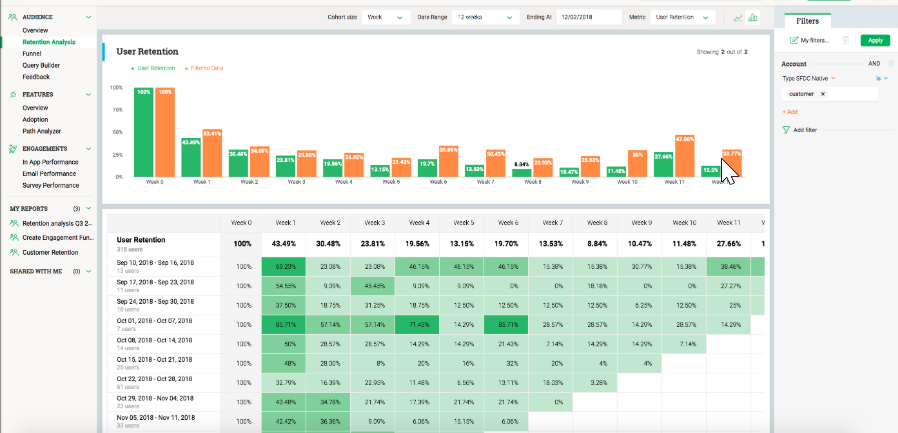This screenshot has height=433, width=898.
Task: Toggle User Retention legend series
Action: click(155, 68)
